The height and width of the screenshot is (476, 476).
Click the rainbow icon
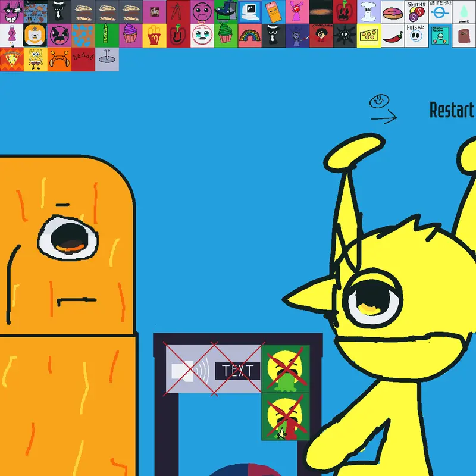click(x=250, y=36)
